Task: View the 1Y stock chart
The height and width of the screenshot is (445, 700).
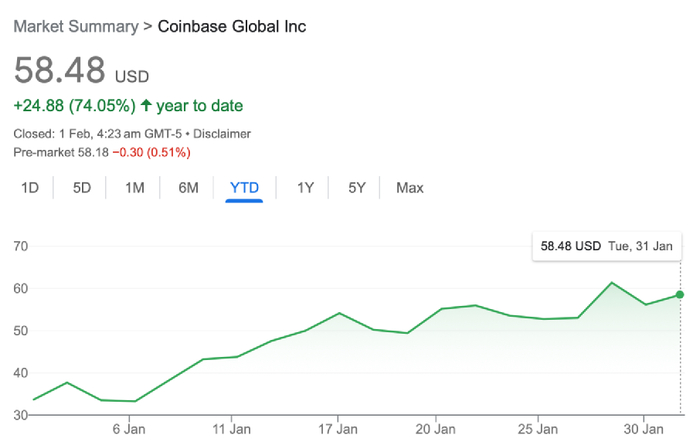Action: click(305, 187)
